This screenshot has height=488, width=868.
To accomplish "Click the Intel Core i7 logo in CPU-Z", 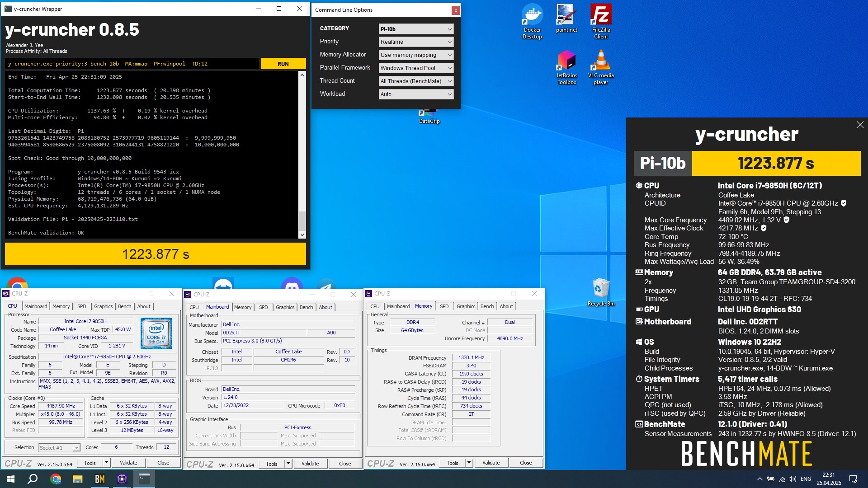I will click(156, 333).
